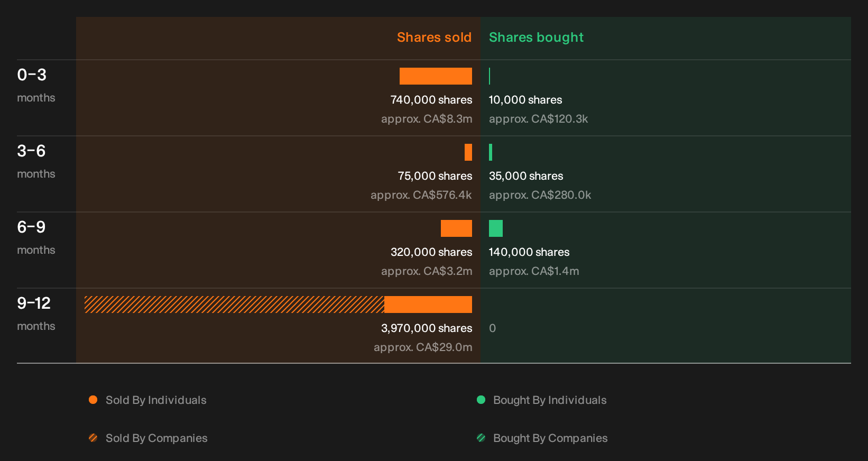The height and width of the screenshot is (461, 868).
Task: Click the approx. CA$8.3m value
Action: point(427,119)
